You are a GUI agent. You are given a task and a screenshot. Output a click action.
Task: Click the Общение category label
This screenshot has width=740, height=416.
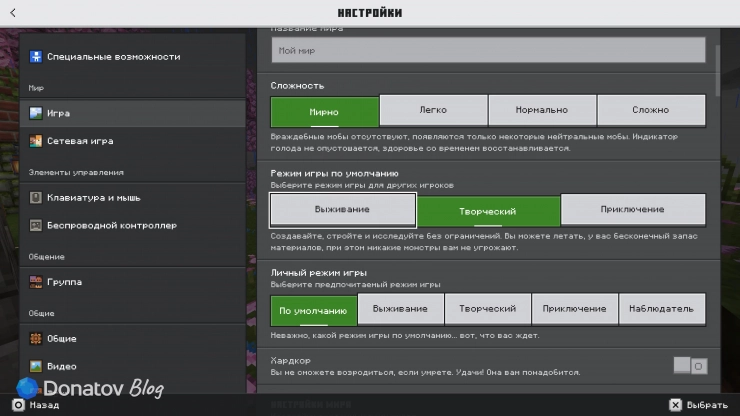(x=46, y=257)
